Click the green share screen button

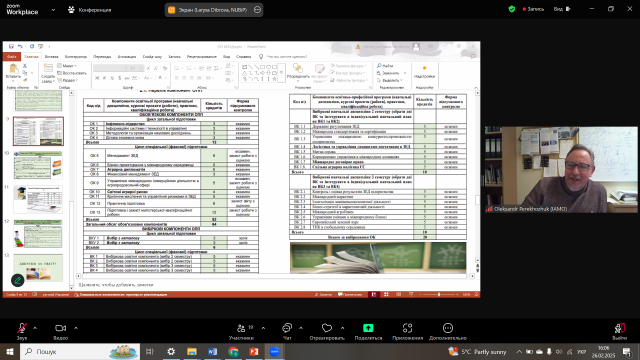(368, 328)
